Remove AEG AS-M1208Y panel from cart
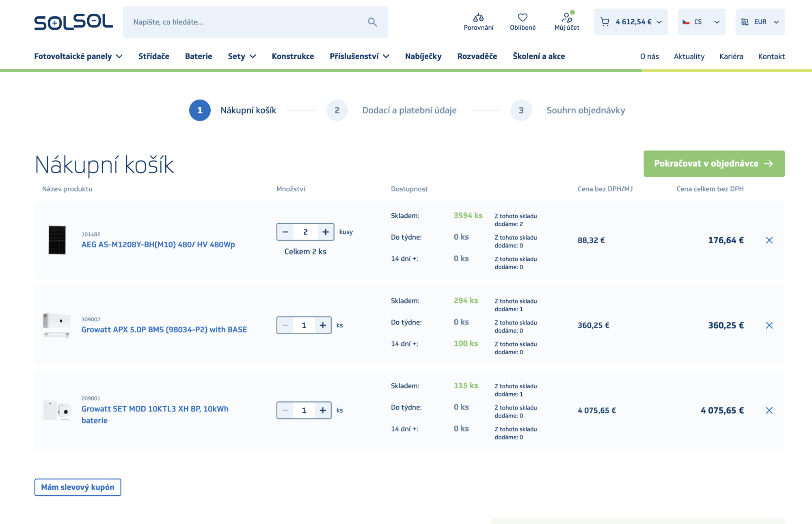812x524 pixels. [769, 240]
